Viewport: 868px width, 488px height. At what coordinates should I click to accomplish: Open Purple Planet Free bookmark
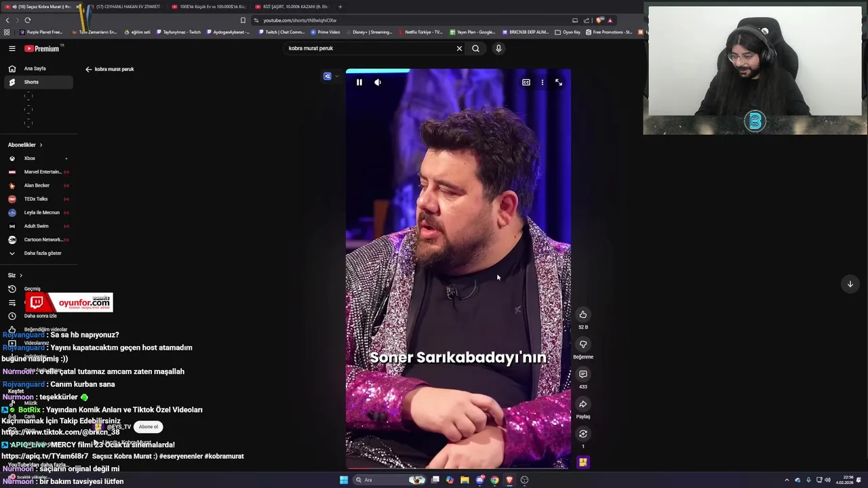[41, 32]
